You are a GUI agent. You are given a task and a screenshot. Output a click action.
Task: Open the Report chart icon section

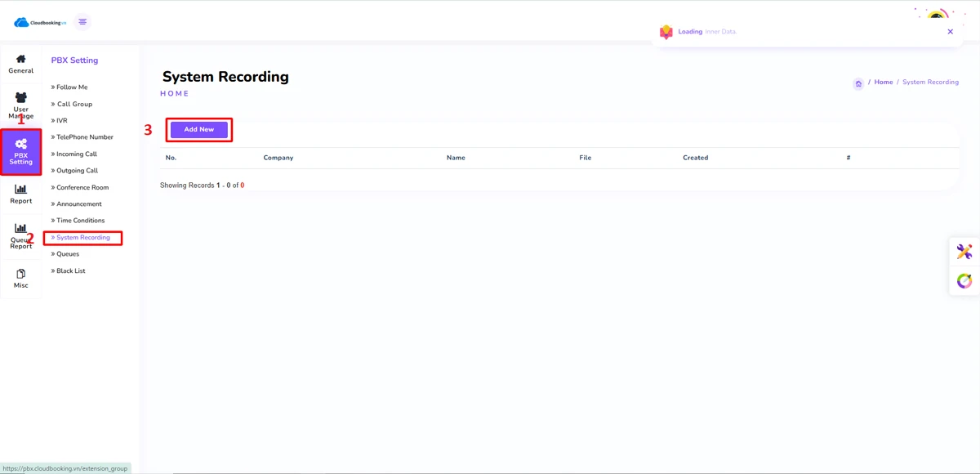click(x=21, y=194)
